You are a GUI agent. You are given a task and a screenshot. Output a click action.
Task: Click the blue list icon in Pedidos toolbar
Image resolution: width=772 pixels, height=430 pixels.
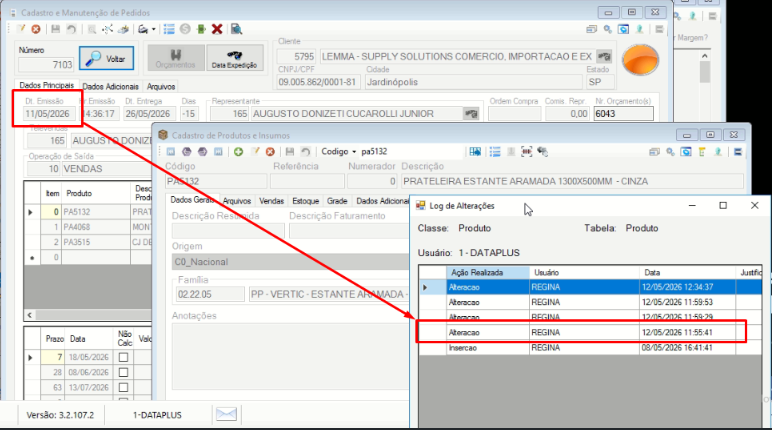169,29
